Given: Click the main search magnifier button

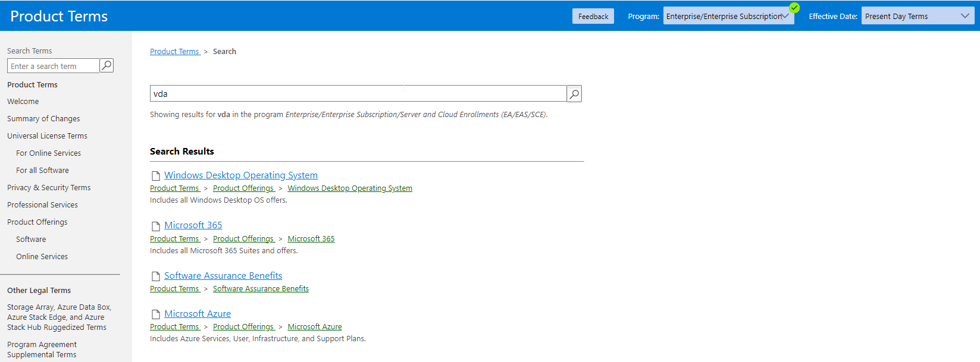Looking at the screenshot, I should 574,94.
